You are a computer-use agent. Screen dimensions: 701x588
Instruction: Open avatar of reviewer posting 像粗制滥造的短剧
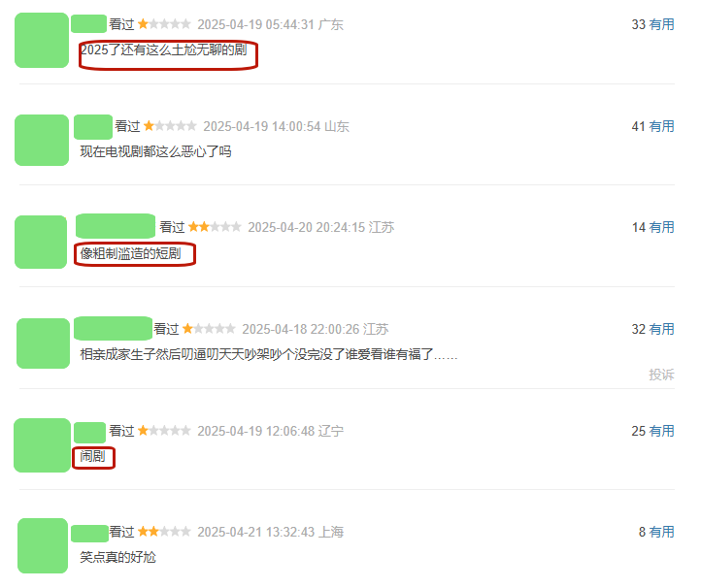click(41, 243)
